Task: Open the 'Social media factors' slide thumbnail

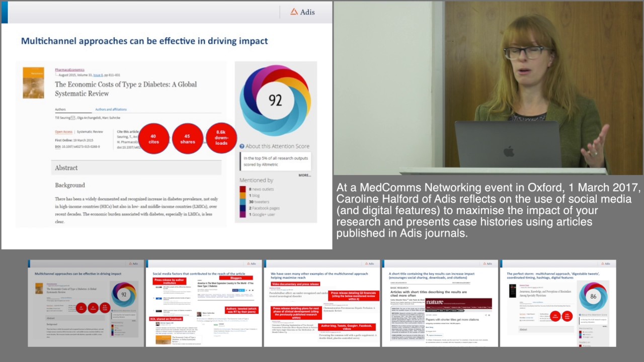Action: coord(204,303)
